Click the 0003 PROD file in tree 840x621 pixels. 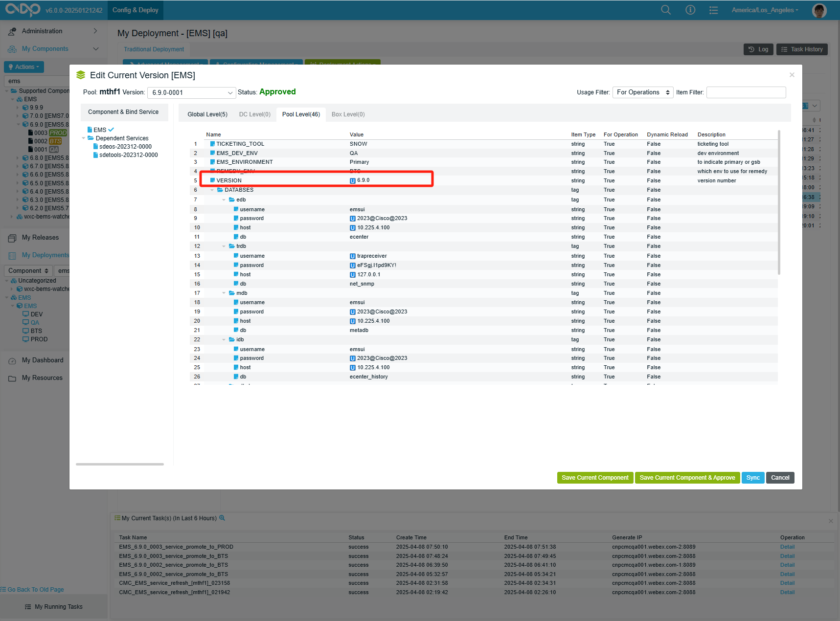(47, 133)
